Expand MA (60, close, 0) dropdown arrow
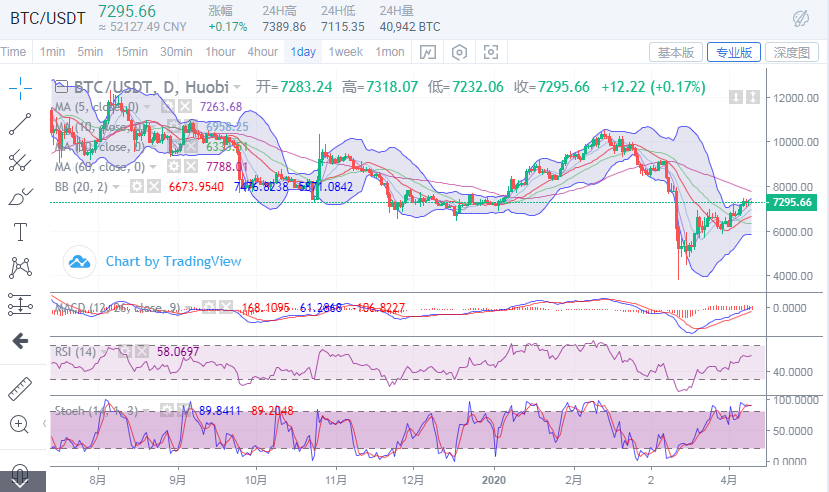The width and height of the screenshot is (829, 492). [x=153, y=168]
